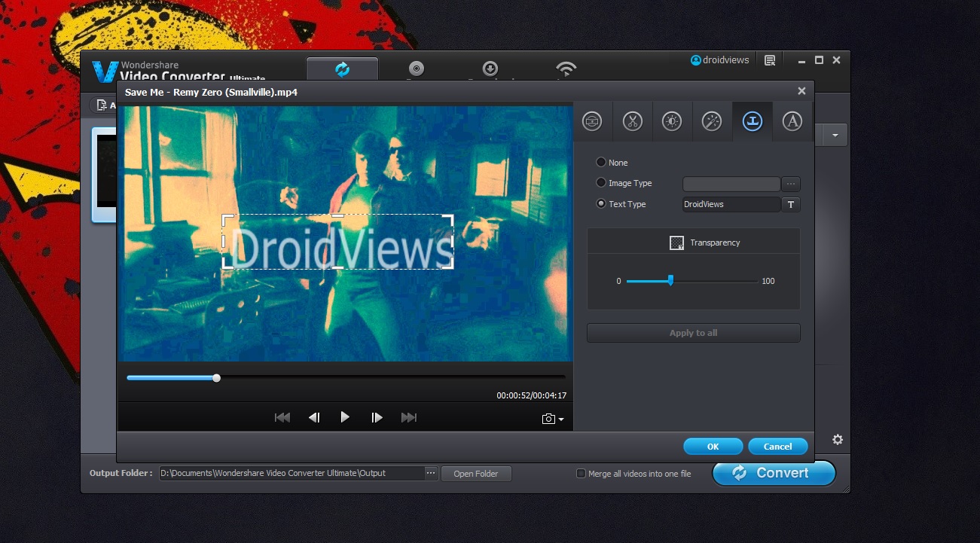Viewport: 980px width, 543px height.
Task: Click the Output Folder path field
Action: (292, 473)
